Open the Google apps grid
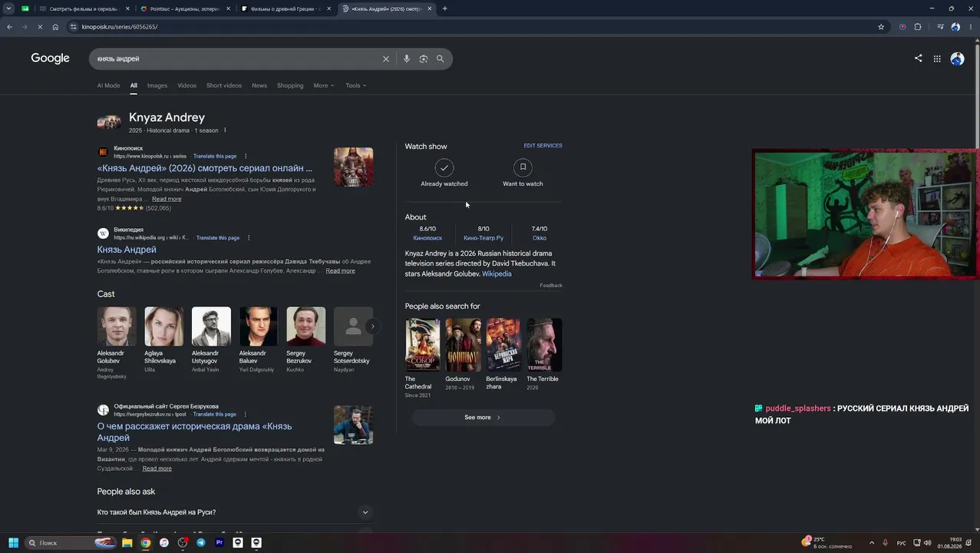 937,58
